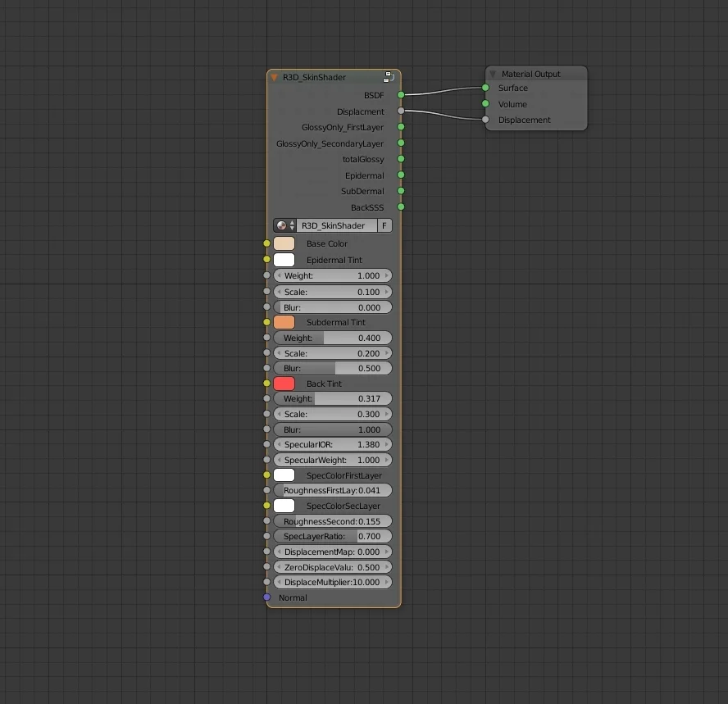Screen dimensions: 728x704
Task: Click the BSDF output socket
Action: pyautogui.click(x=400, y=95)
